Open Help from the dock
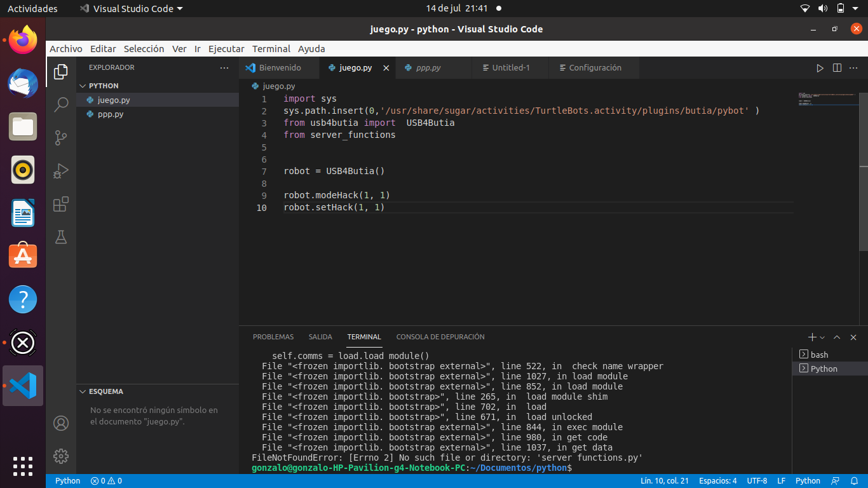This screenshot has width=868, height=488. pos(23,299)
